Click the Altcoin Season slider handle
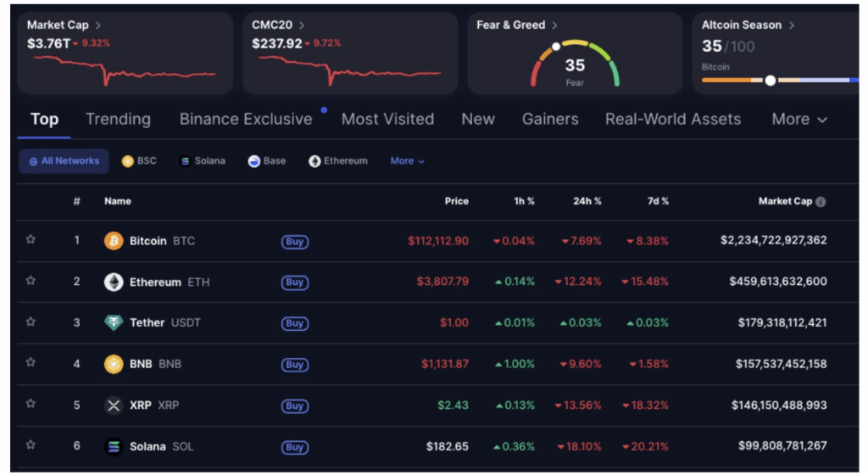Viewport: 868px width, 475px height. click(770, 81)
